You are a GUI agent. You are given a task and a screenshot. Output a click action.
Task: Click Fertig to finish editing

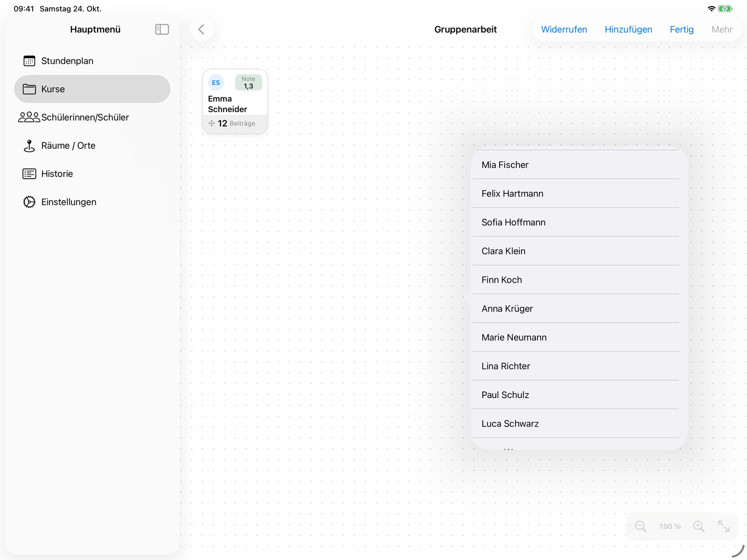pos(682,29)
